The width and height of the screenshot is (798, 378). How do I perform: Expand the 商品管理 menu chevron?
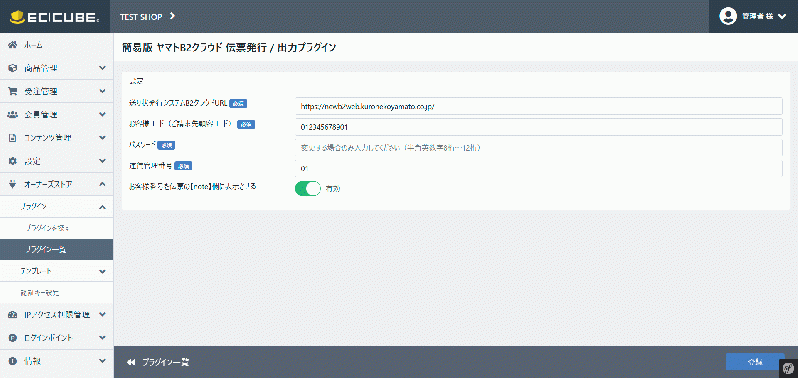(x=102, y=68)
